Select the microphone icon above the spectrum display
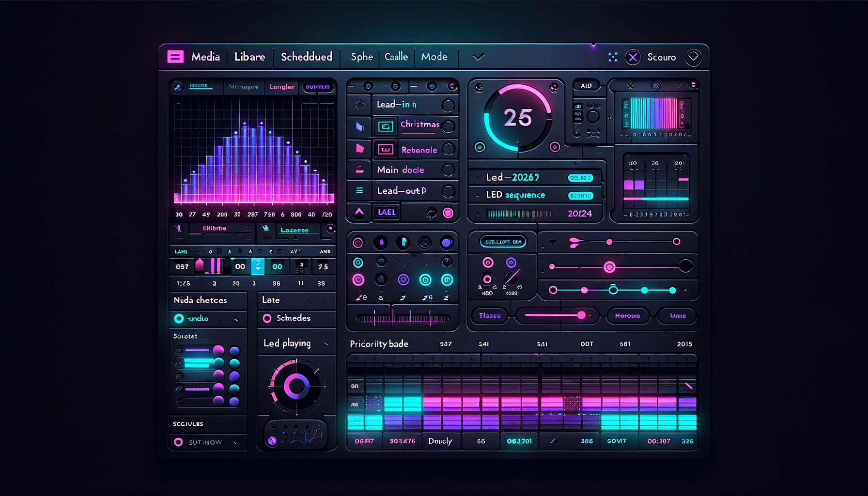Image resolution: width=868 pixels, height=496 pixels. (x=178, y=87)
